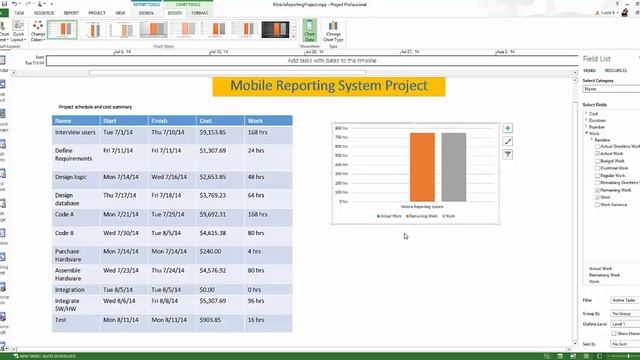The image size is (640, 360).
Task: Open the Outline Level dropdown
Action: coord(625,324)
